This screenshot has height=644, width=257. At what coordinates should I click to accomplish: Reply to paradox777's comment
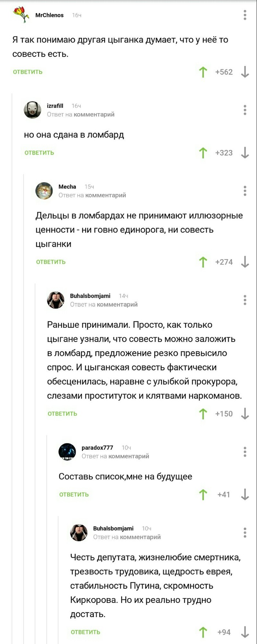coord(74,494)
